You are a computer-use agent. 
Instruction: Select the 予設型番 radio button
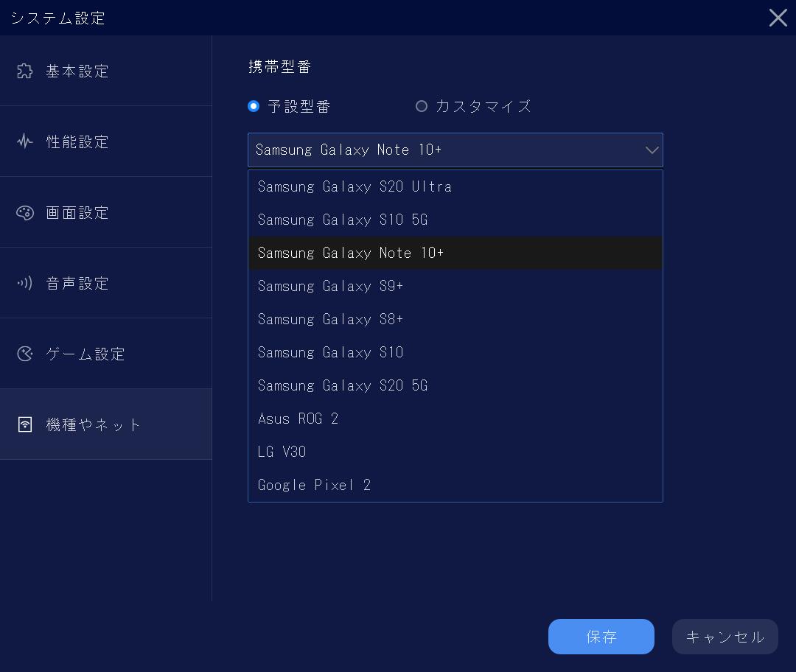point(253,106)
